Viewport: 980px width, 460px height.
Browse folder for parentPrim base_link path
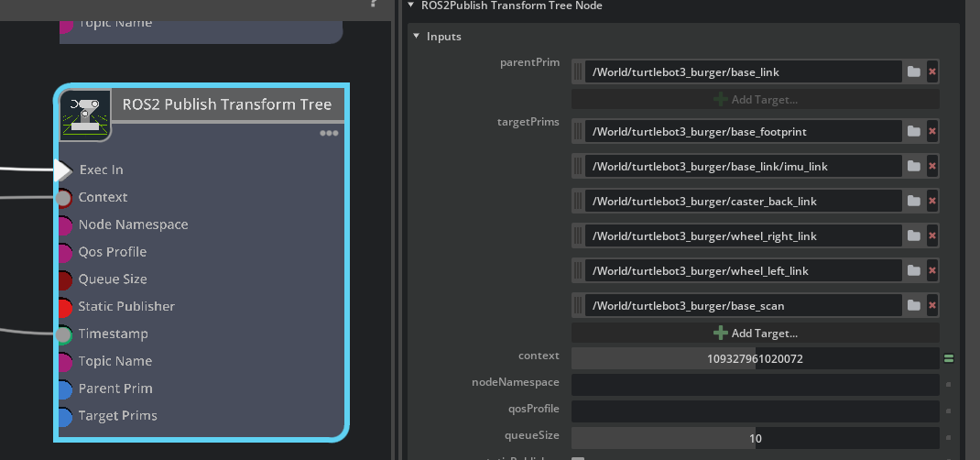(x=914, y=71)
